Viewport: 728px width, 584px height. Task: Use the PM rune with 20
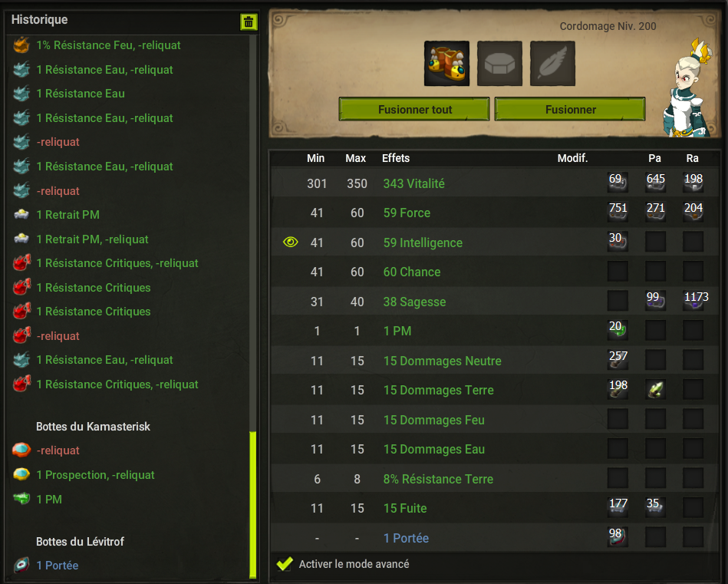618,330
